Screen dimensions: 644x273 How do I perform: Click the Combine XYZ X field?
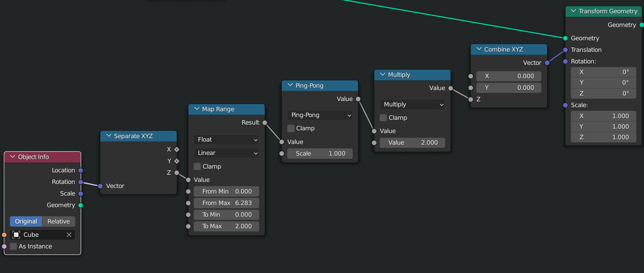click(509, 76)
